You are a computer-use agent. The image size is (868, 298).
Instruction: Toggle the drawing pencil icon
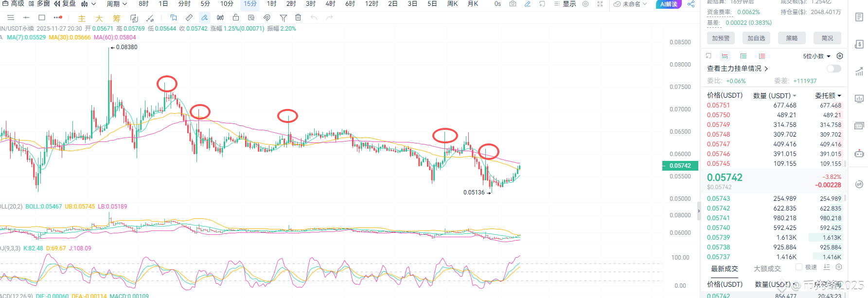point(527,4)
